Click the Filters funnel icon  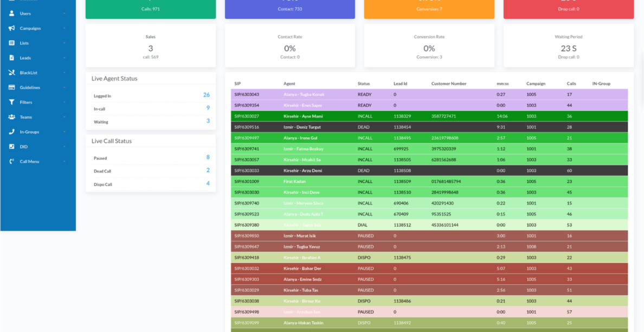pos(12,102)
